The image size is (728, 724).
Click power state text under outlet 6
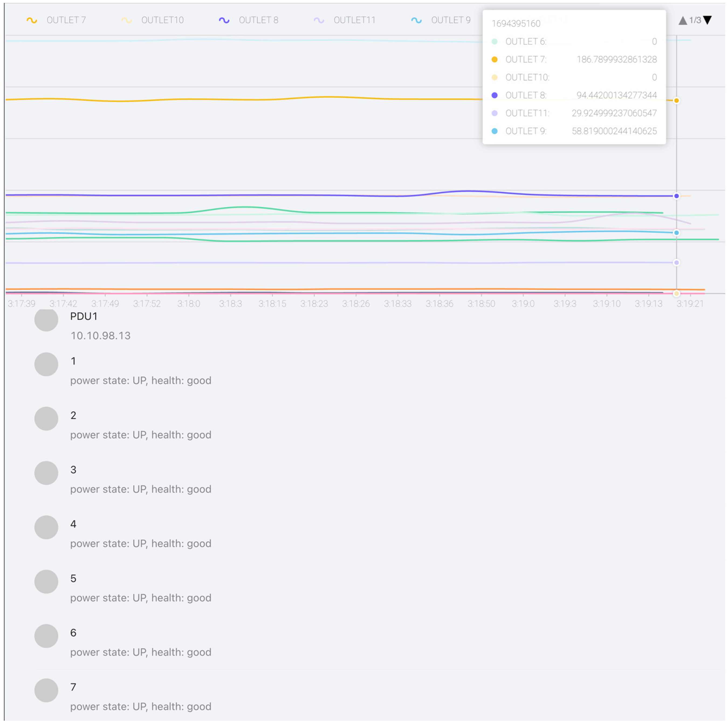pos(140,652)
